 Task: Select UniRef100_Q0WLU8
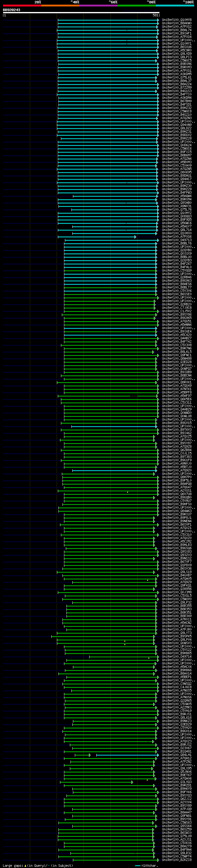176,416
